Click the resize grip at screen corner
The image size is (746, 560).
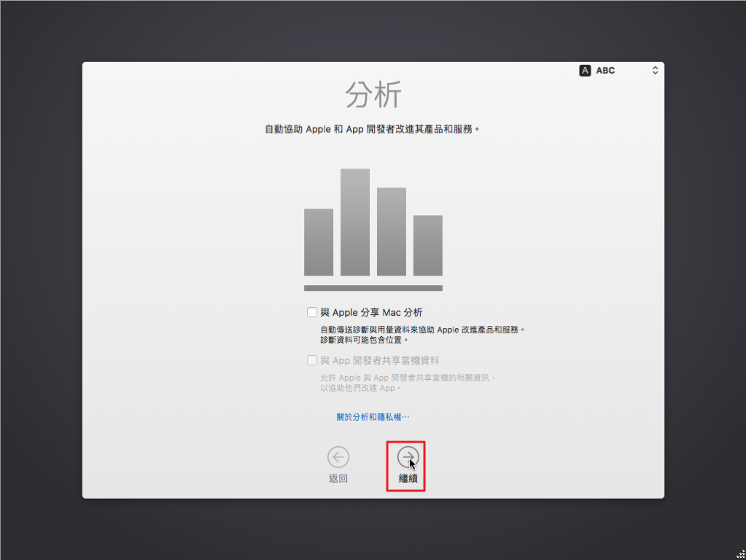[x=741, y=554]
